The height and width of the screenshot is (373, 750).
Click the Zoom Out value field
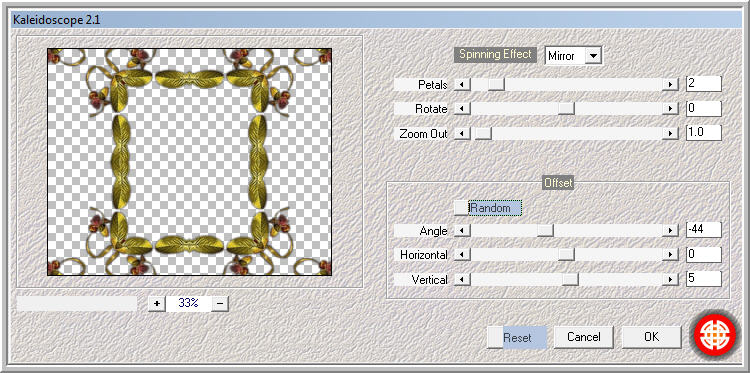click(703, 133)
